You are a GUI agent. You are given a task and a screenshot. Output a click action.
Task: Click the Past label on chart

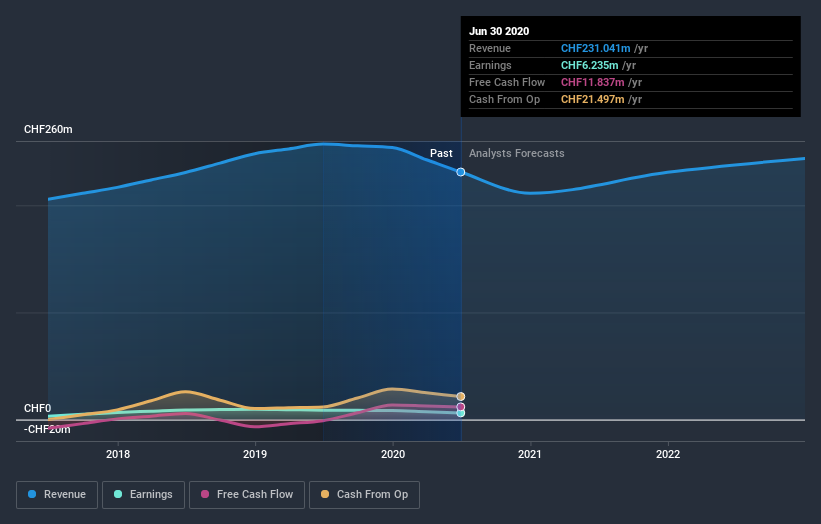pyautogui.click(x=441, y=153)
